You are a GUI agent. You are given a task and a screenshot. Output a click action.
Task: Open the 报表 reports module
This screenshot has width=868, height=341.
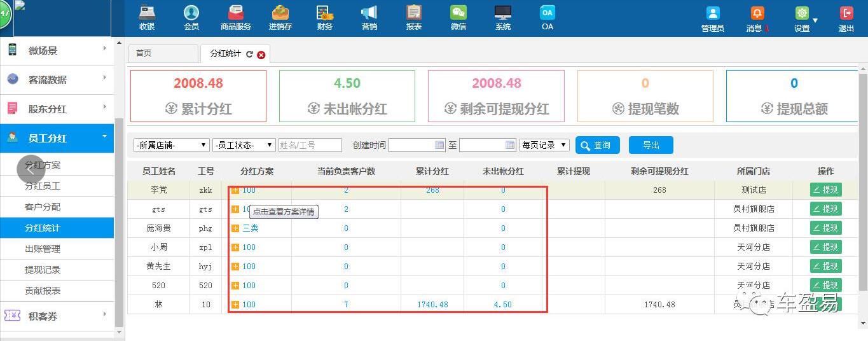click(414, 18)
